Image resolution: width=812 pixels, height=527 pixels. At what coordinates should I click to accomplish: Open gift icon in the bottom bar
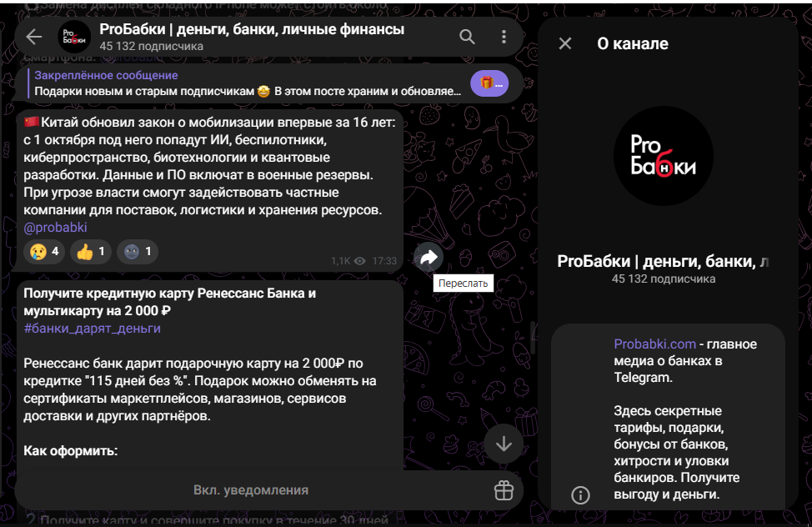click(504, 490)
